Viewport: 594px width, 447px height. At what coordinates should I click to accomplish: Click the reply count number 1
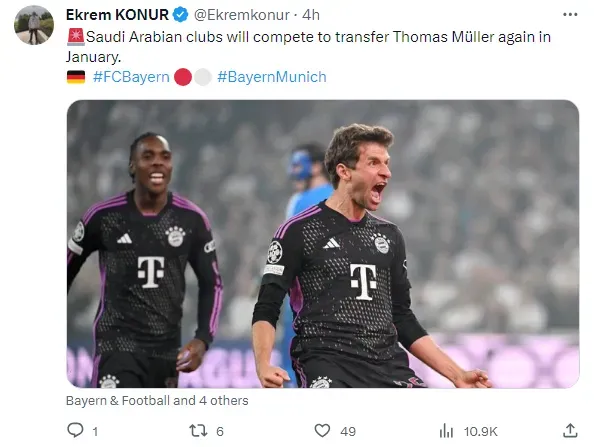pos(95,431)
